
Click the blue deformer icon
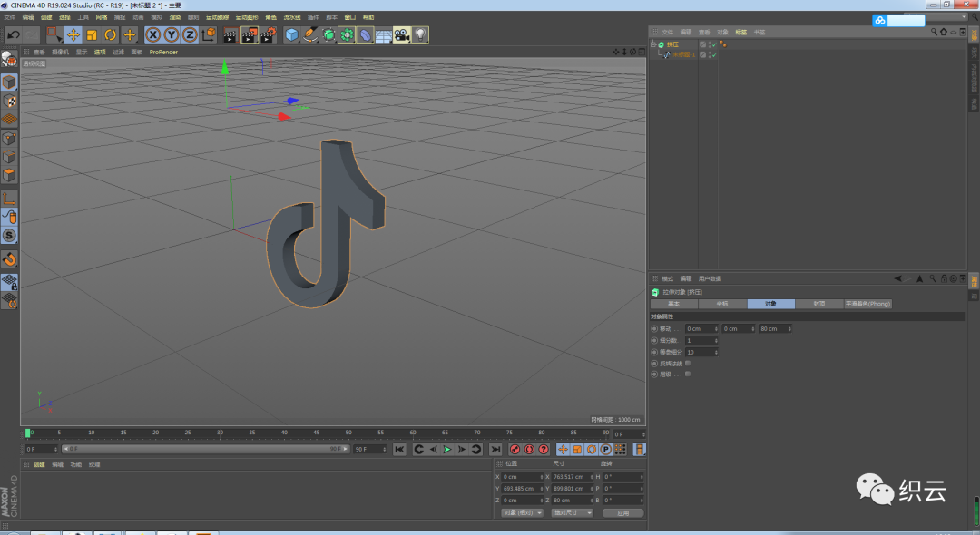pyautogui.click(x=366, y=35)
